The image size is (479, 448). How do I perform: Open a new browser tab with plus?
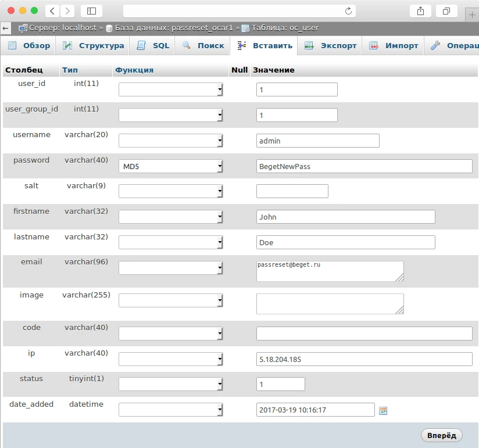472,15
